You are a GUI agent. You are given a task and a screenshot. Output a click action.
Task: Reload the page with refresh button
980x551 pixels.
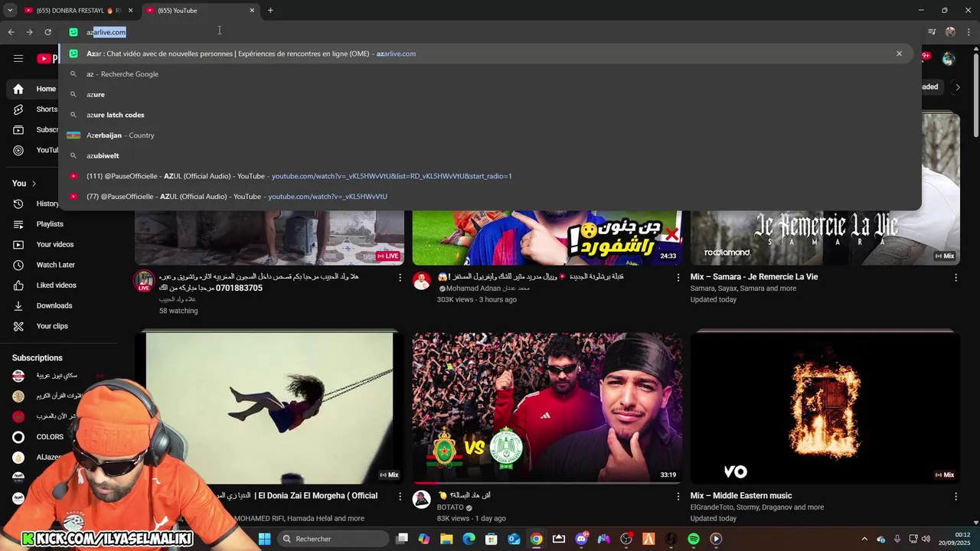[47, 32]
